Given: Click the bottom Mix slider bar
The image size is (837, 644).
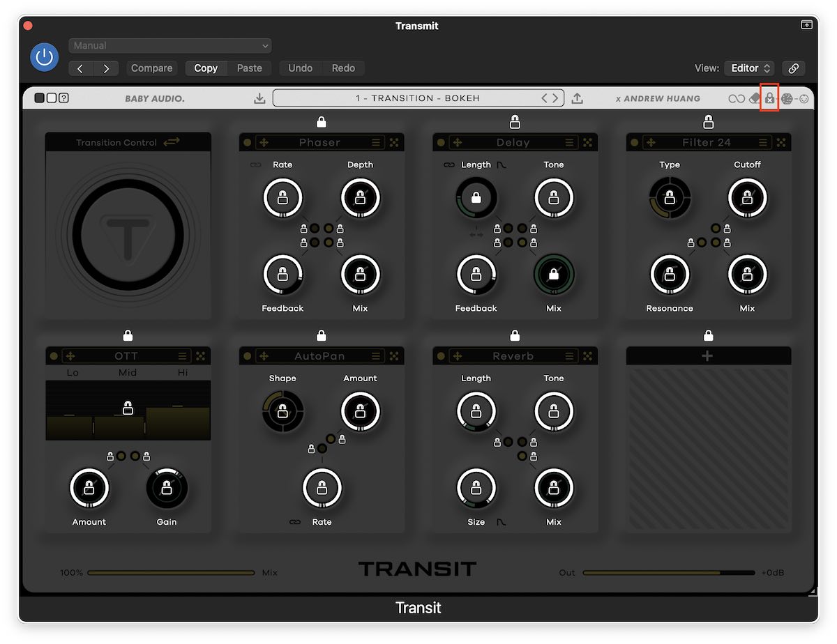Looking at the screenshot, I should tap(171, 573).
